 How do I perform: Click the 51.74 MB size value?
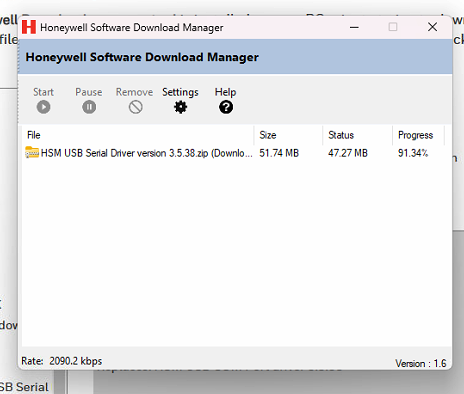(279, 153)
